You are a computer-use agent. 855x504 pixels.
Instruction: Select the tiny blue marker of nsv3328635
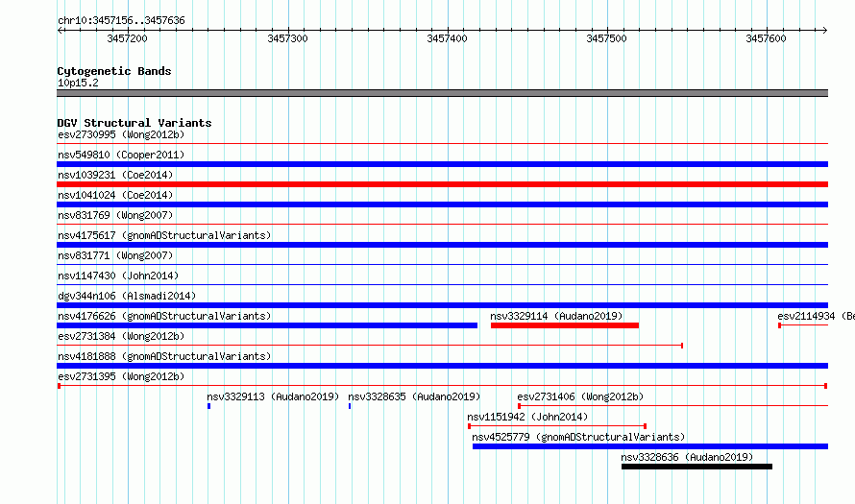(350, 406)
